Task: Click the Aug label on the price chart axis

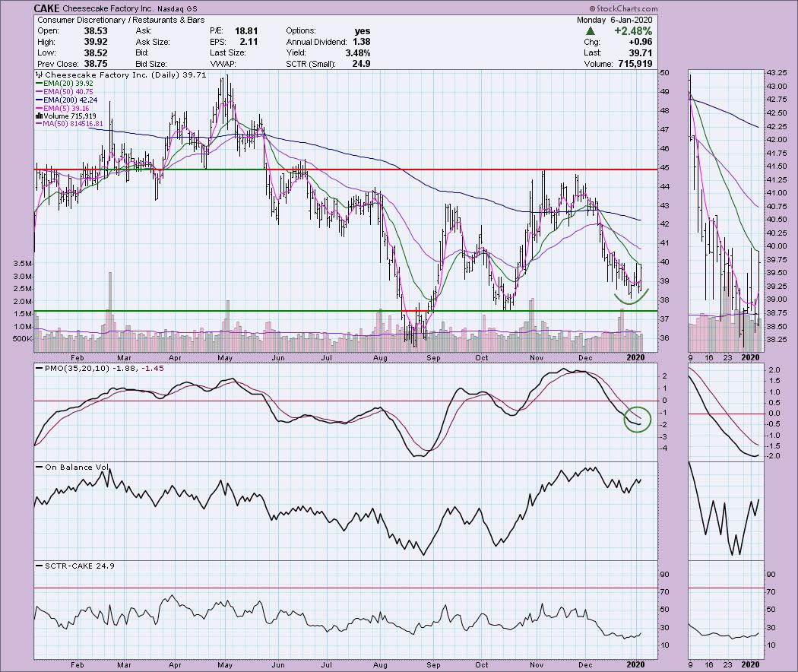Action: 380,358
